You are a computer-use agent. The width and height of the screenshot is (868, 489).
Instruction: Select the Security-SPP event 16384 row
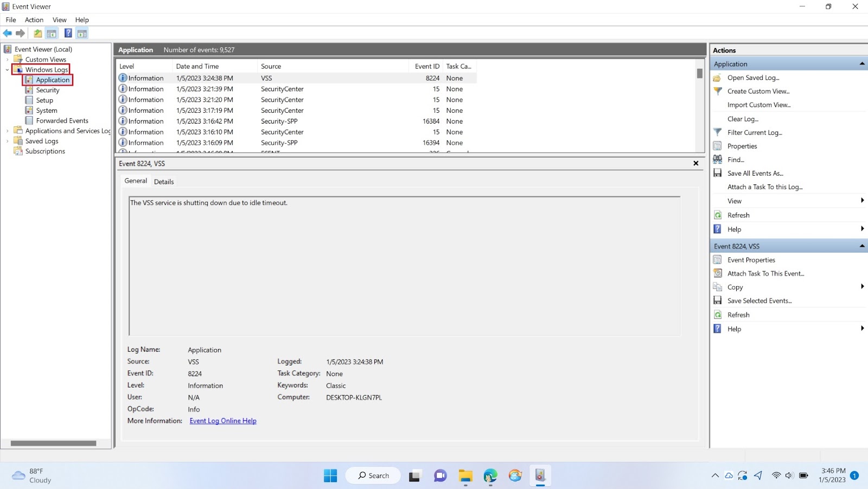point(297,121)
